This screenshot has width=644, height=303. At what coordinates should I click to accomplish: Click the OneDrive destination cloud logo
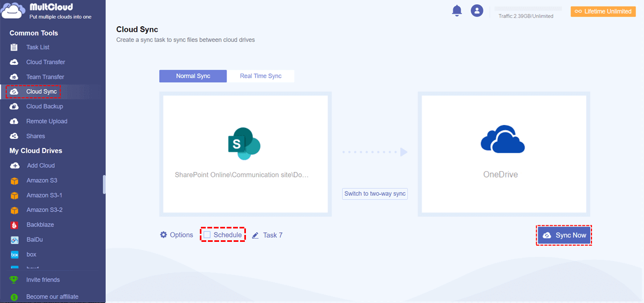point(503,139)
